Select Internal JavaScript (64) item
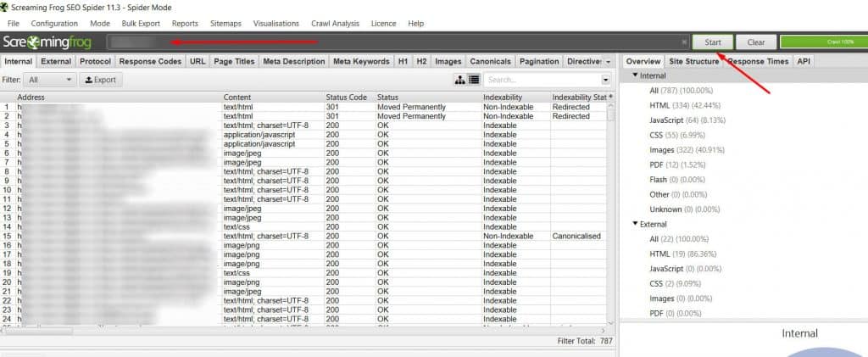The width and height of the screenshot is (868, 357). (687, 120)
